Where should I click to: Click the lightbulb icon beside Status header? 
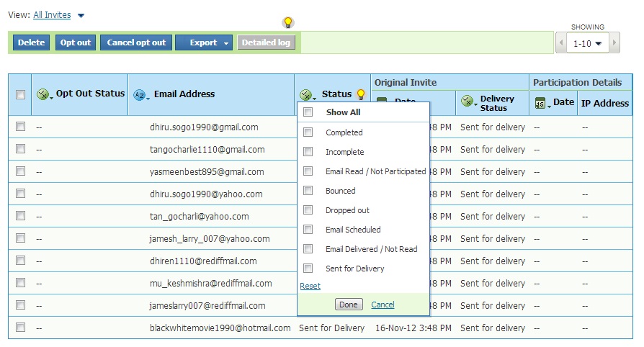point(361,94)
